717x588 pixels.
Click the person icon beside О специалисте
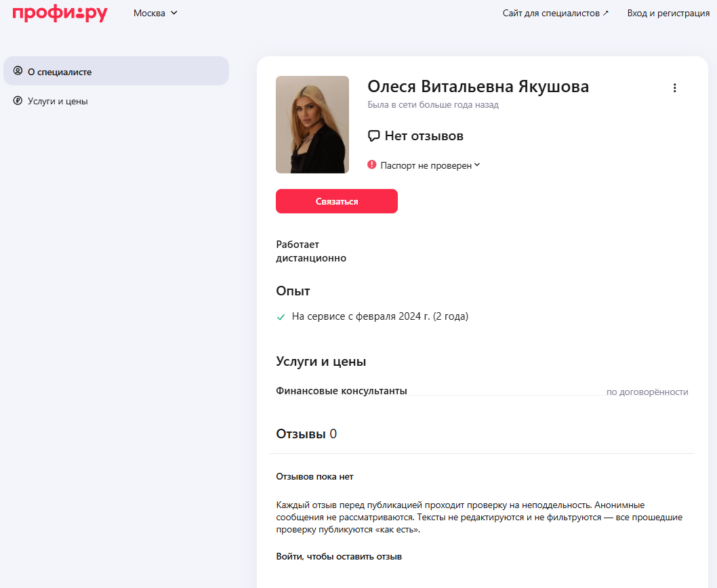18,71
